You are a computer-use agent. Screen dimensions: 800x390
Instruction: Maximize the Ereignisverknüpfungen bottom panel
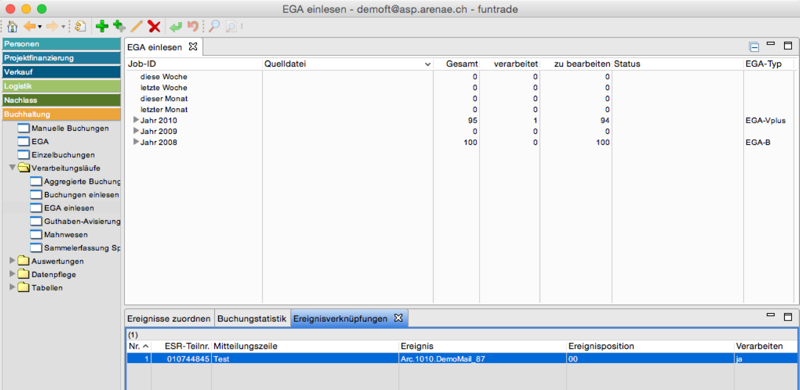pyautogui.click(x=788, y=317)
